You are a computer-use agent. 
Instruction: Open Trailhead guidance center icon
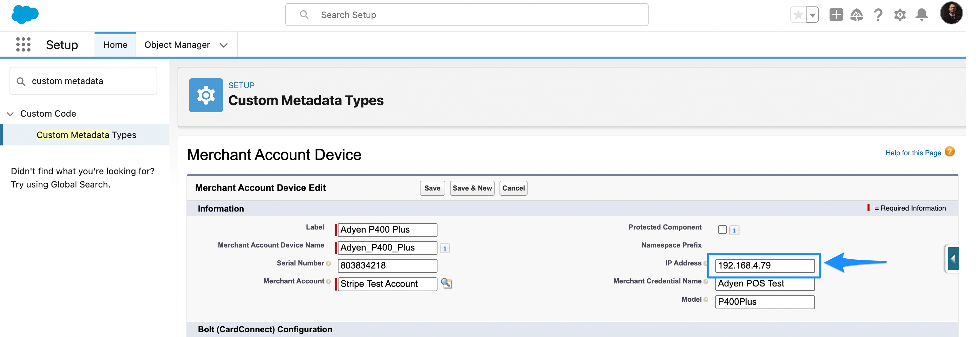(x=856, y=15)
